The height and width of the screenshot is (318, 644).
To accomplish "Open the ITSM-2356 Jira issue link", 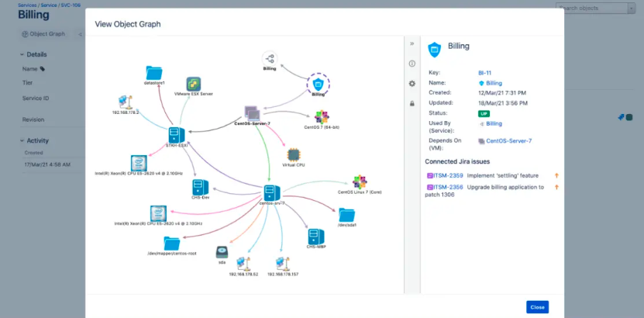I will pos(447,187).
